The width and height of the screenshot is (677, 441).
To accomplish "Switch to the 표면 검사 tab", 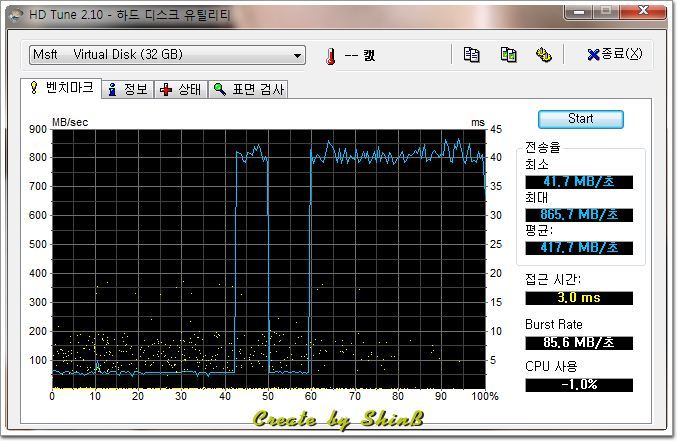I will (249, 89).
